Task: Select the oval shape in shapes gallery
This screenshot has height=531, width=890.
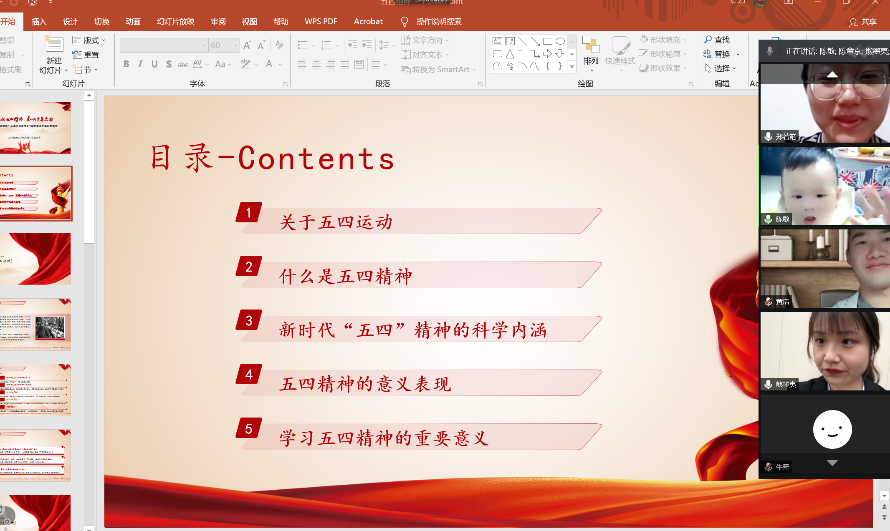Action: [560, 41]
